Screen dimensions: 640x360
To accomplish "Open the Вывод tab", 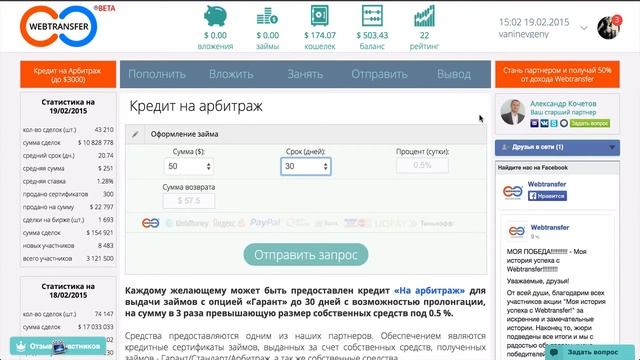I will [x=454, y=74].
